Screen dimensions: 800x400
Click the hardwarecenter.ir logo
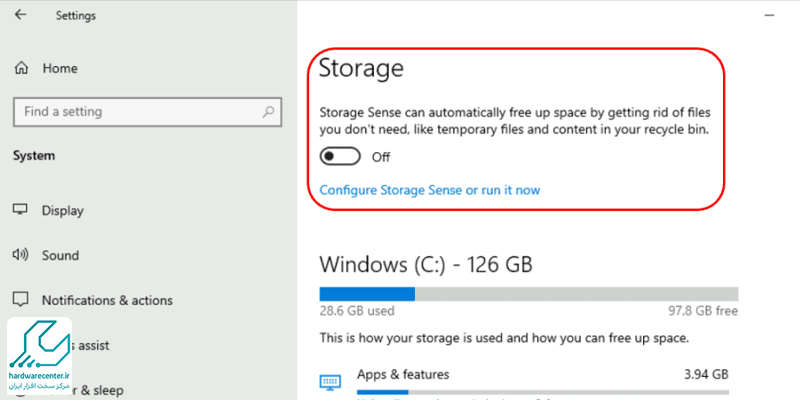(x=39, y=355)
